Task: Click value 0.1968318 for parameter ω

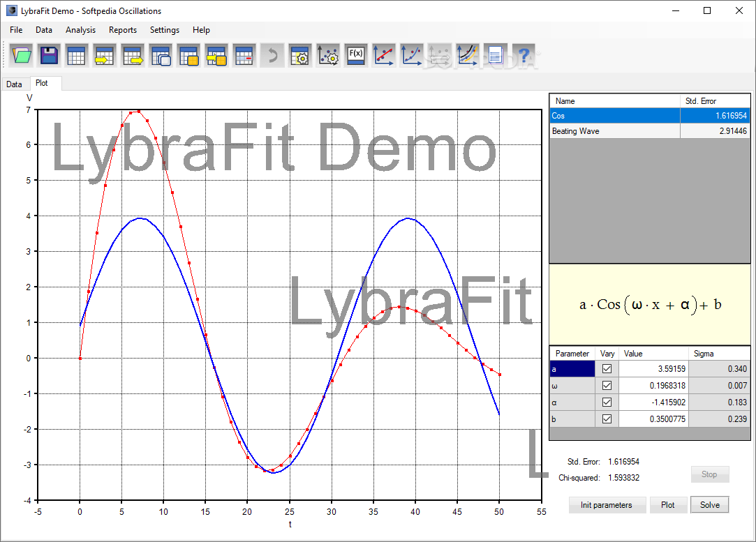Action: (x=653, y=386)
